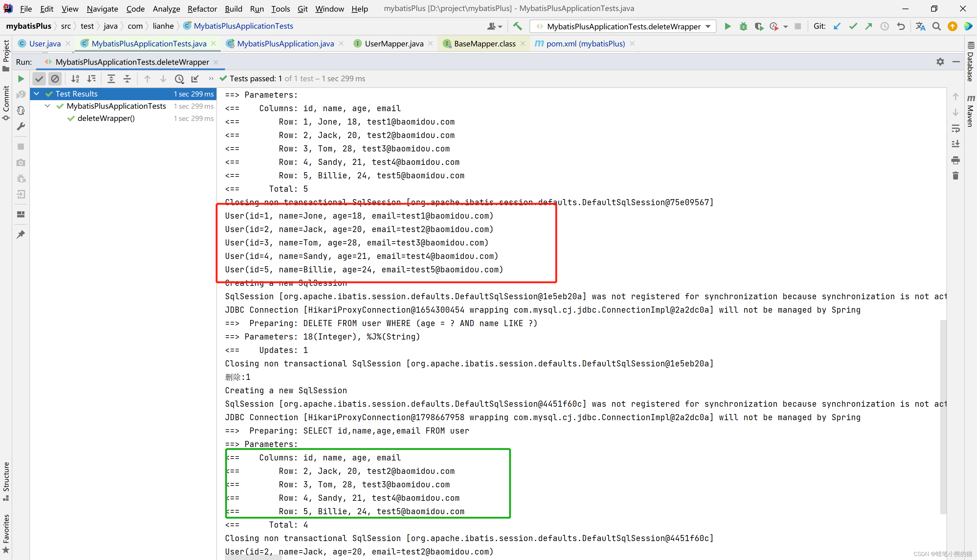
Task: Click lianhe in the breadcrumb bar
Action: (163, 26)
